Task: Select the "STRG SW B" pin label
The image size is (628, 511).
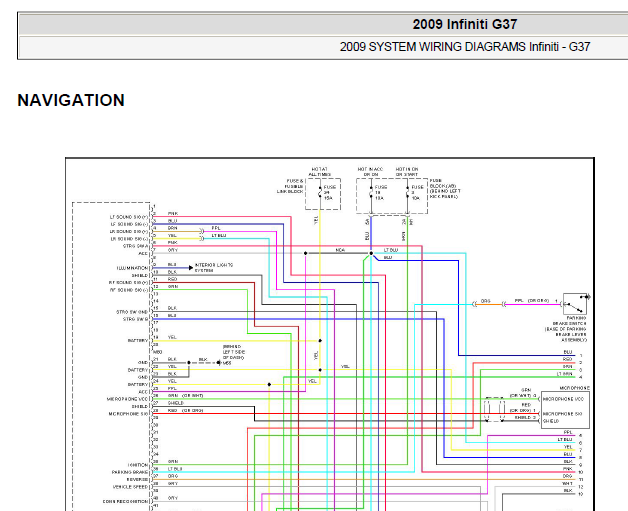Action: pos(135,319)
